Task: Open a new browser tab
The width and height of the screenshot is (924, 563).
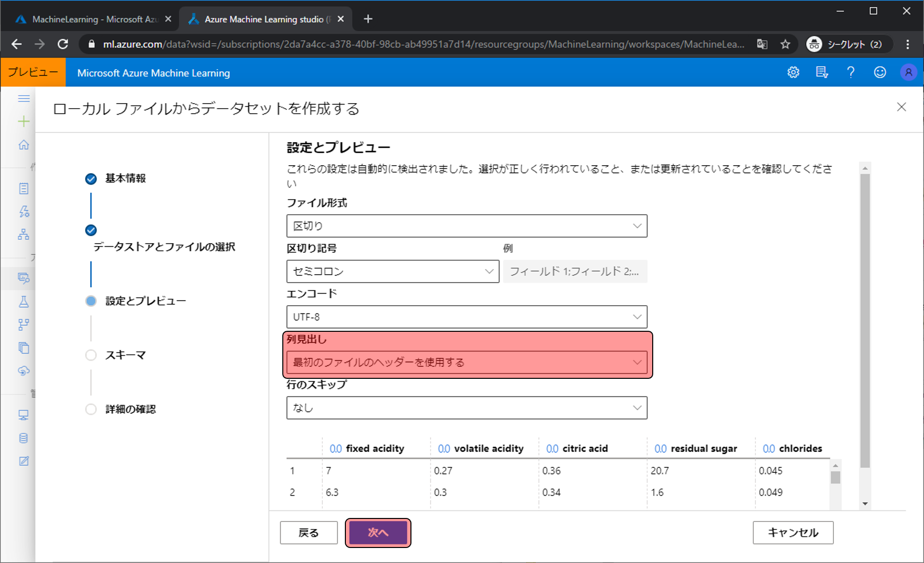Action: click(x=368, y=19)
